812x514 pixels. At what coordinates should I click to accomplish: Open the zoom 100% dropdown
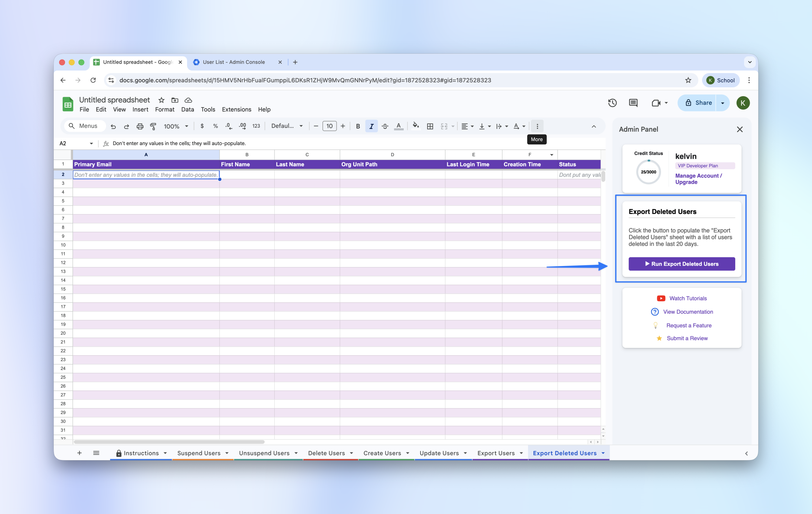coord(176,126)
